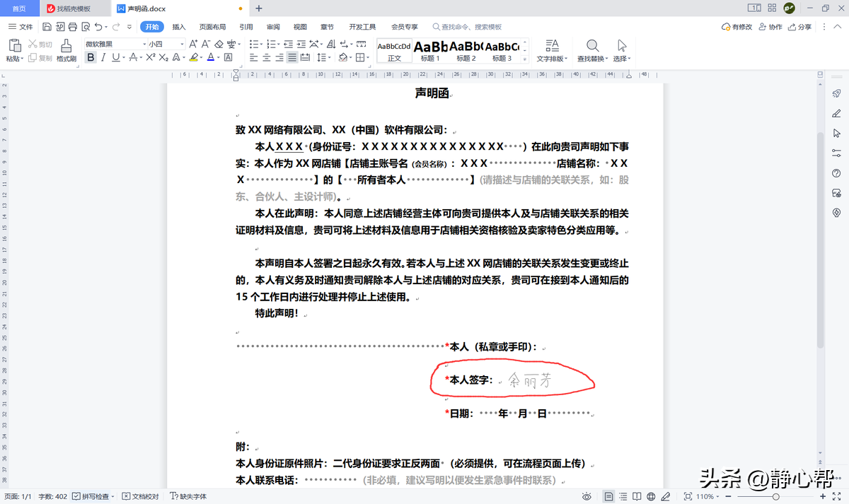Click the Paste icon
The width and height of the screenshot is (849, 504).
point(15,45)
